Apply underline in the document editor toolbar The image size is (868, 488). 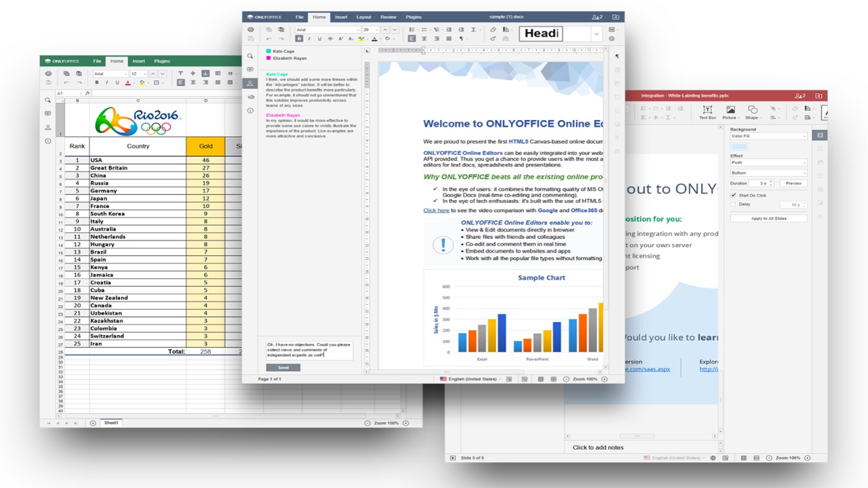(x=320, y=39)
